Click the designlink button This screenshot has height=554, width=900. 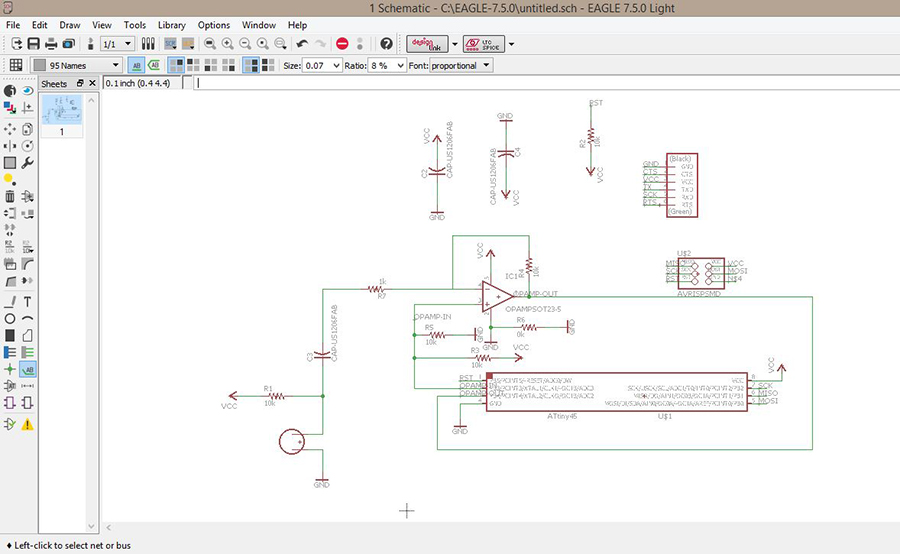click(x=428, y=44)
